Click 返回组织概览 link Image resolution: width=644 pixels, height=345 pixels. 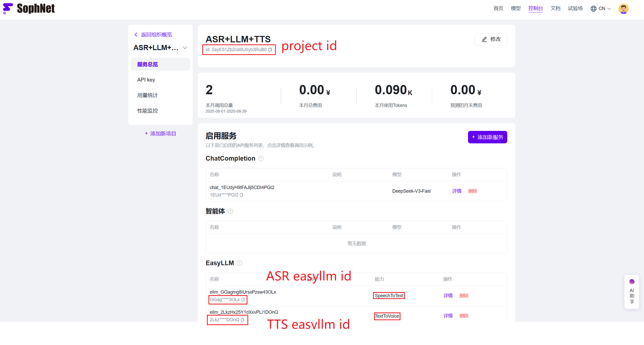pyautogui.click(x=153, y=35)
